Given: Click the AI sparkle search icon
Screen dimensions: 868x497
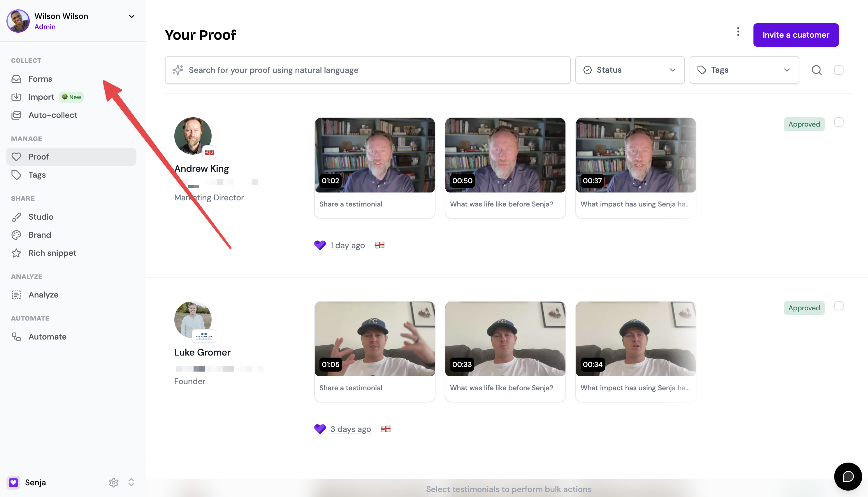Looking at the screenshot, I should [x=178, y=70].
